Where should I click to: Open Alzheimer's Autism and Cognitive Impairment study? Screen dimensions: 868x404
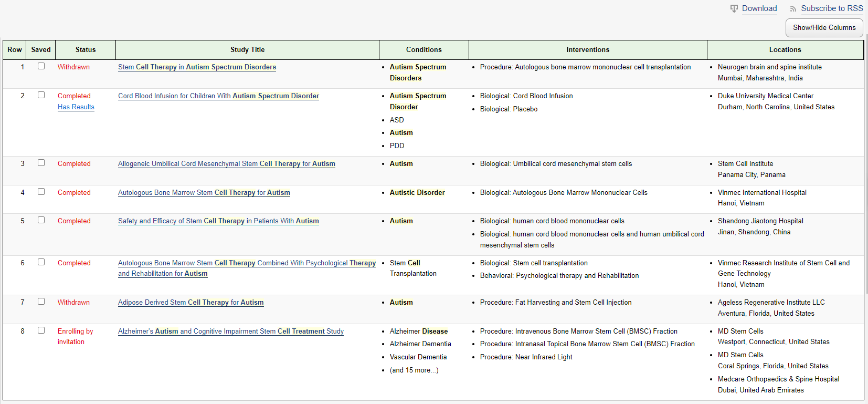pyautogui.click(x=230, y=332)
